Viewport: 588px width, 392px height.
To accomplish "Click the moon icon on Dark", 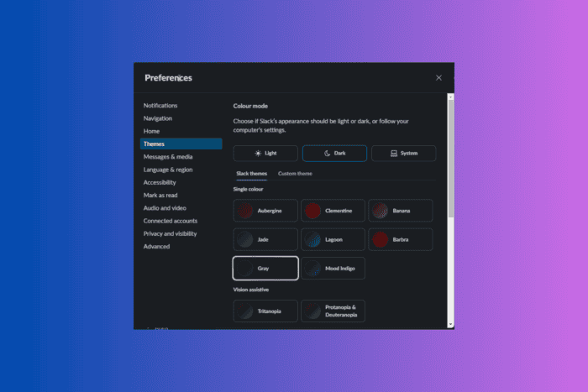I will [x=327, y=154].
